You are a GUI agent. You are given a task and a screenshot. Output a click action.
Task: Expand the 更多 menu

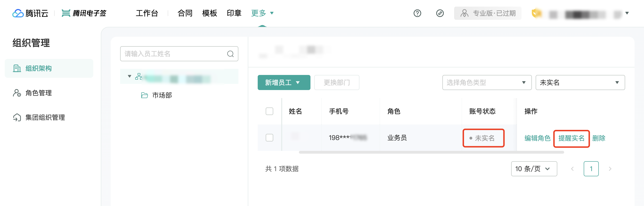tap(262, 13)
